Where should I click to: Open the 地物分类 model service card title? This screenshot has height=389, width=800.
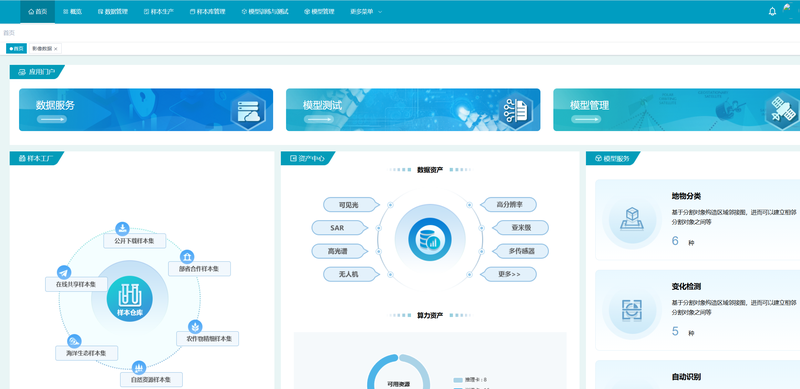686,196
